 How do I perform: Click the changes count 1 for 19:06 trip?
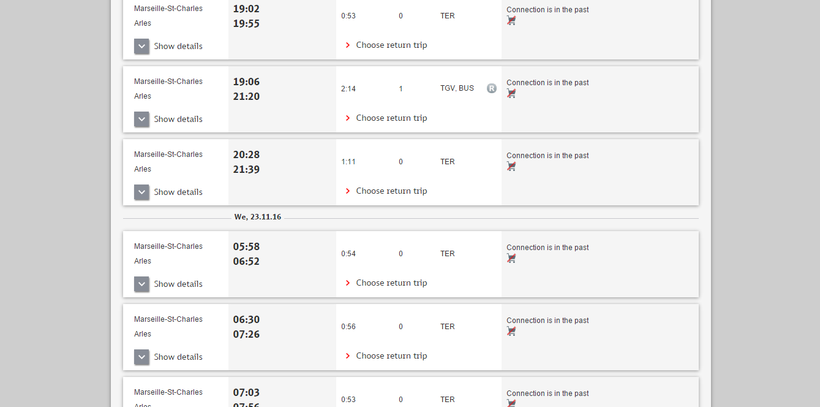[401, 89]
